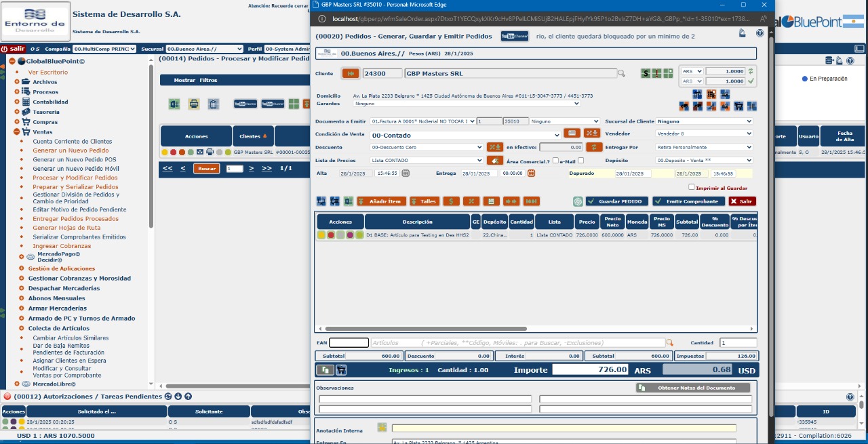Click the YouTube Channel icon in order header
The width and height of the screenshot is (868, 444).
coord(515,36)
